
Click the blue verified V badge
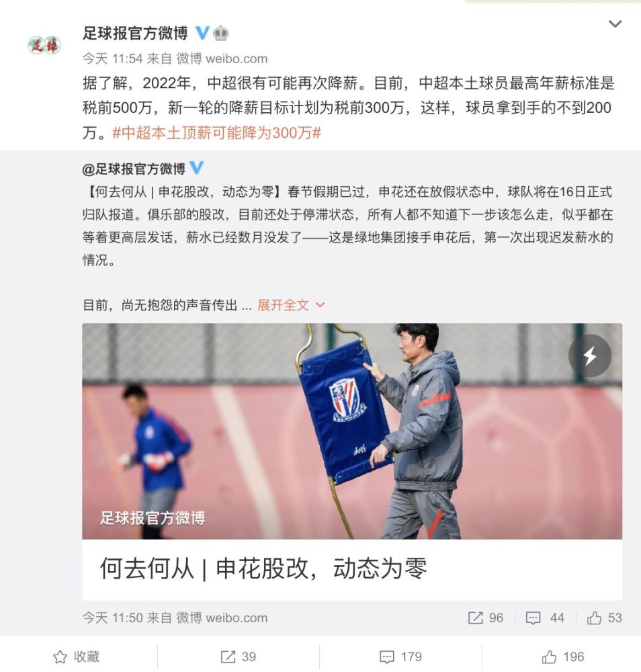pos(202,33)
